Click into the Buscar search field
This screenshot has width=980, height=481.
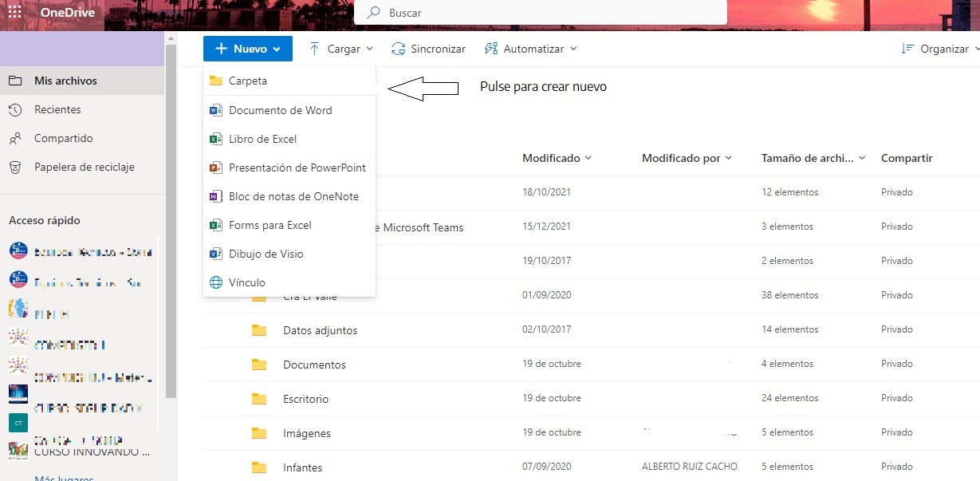[x=541, y=13]
